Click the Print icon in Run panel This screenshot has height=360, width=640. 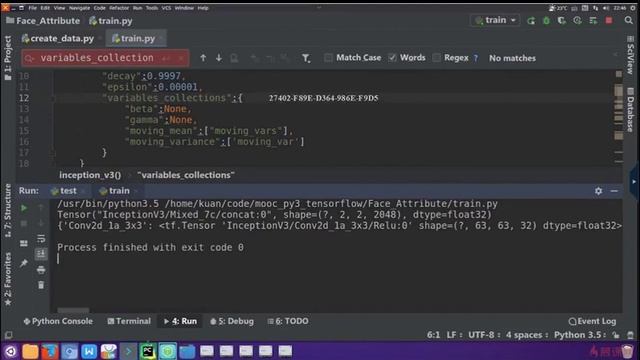[x=41, y=270]
